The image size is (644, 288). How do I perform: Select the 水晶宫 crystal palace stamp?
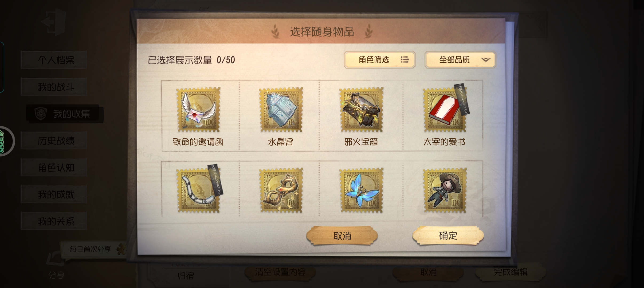[x=281, y=109]
